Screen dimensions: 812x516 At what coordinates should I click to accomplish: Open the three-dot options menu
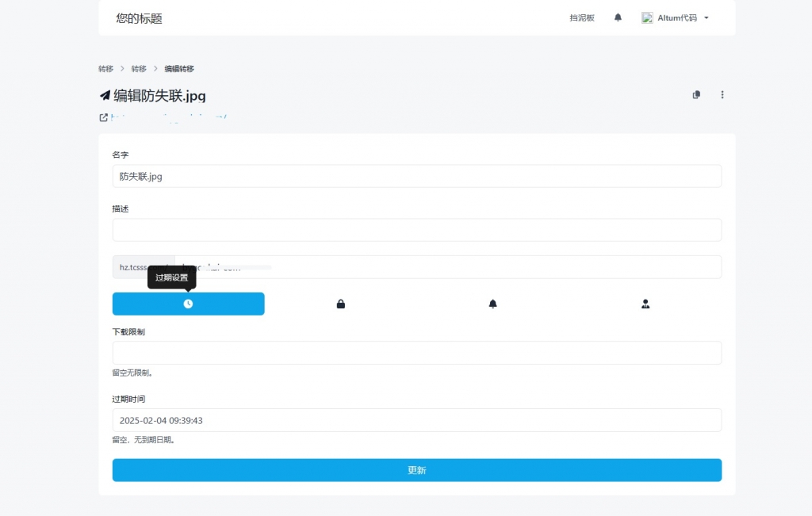722,95
